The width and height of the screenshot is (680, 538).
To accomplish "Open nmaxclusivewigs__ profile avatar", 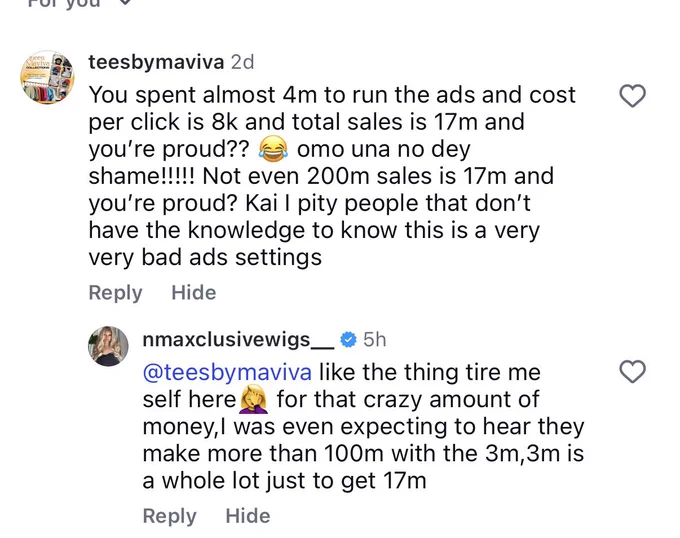I will 108,346.
